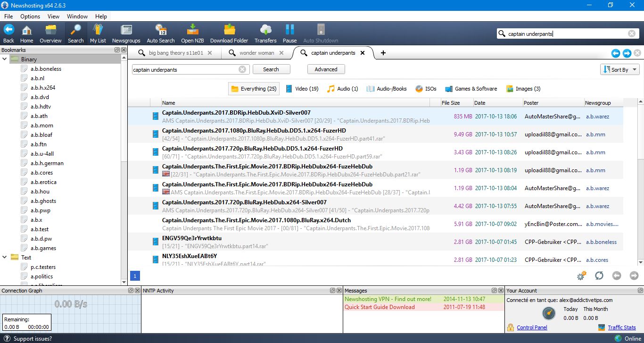Image resolution: width=644 pixels, height=343 pixels.
Task: Switch to big bang theory s11e01 tab
Action: [x=176, y=53]
